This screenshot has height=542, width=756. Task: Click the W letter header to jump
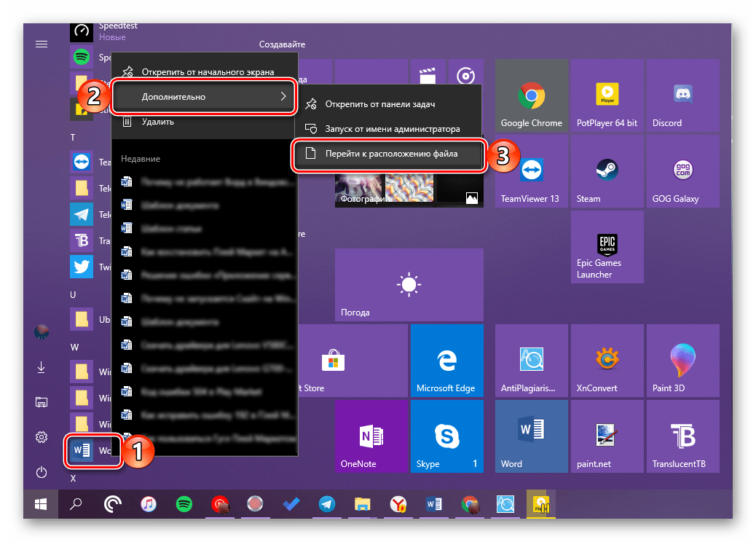click(73, 347)
